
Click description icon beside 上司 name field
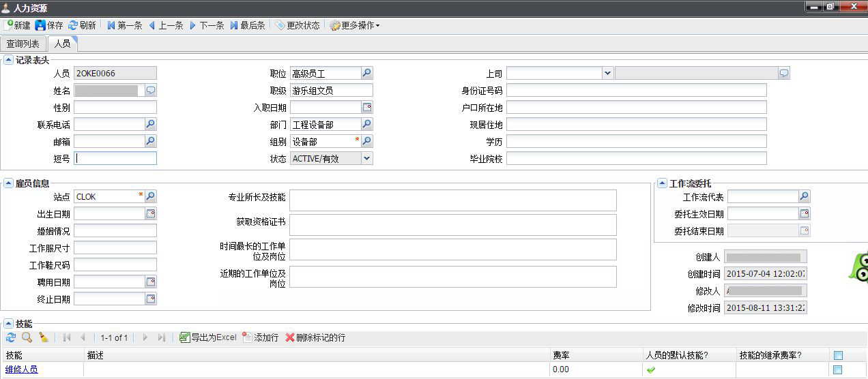click(784, 73)
